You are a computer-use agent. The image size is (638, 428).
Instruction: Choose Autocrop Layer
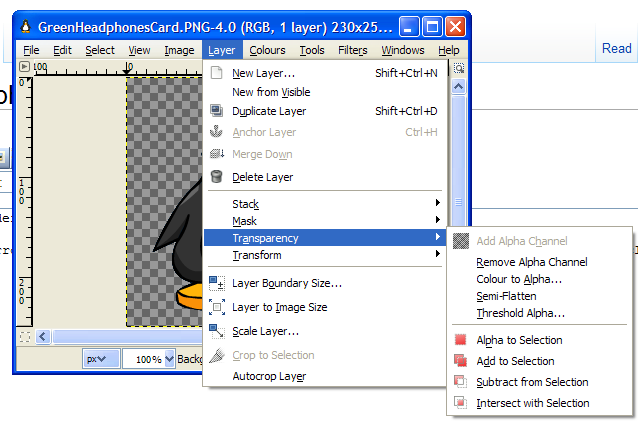(325, 376)
